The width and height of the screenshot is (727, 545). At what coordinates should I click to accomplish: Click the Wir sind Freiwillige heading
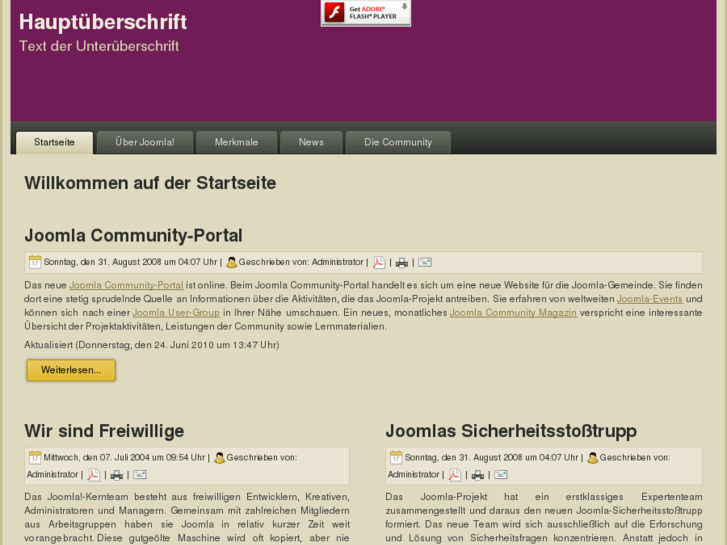(x=104, y=431)
